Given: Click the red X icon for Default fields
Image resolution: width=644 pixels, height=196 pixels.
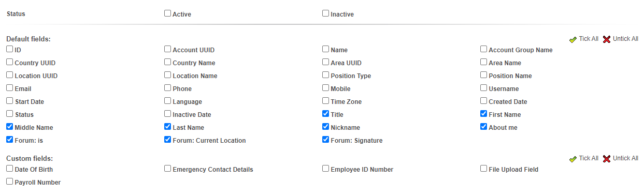Looking at the screenshot, I should point(607,39).
